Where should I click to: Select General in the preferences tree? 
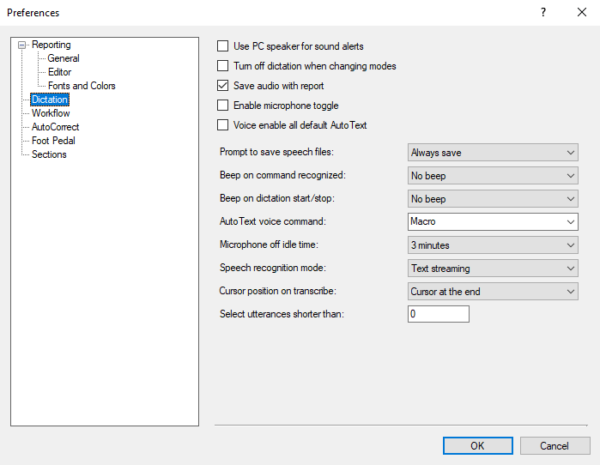tap(63, 59)
